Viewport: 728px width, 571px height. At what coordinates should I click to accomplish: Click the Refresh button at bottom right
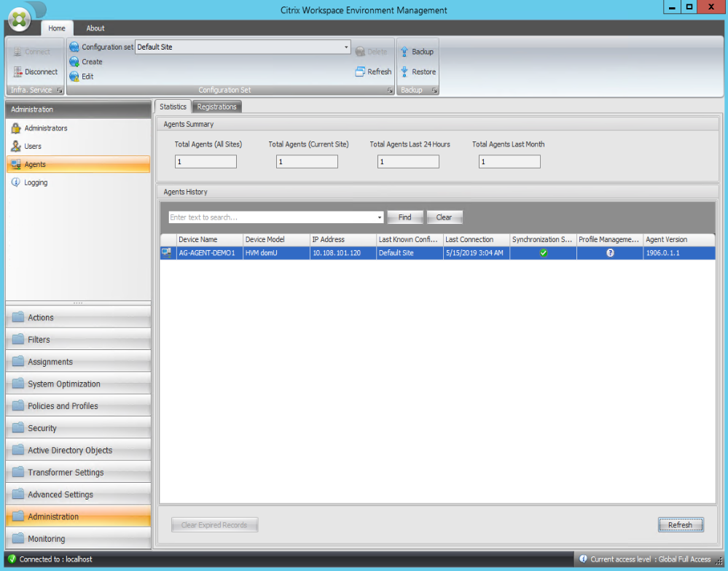(x=680, y=525)
